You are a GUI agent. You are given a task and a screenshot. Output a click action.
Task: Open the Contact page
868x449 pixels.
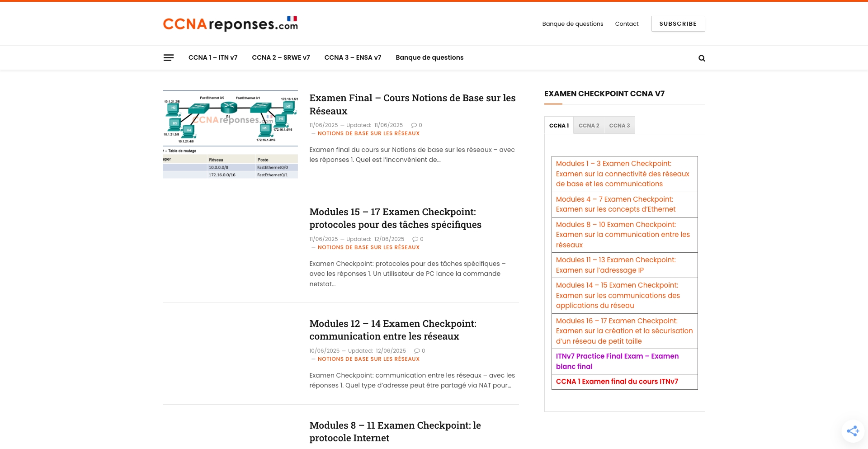pos(627,24)
